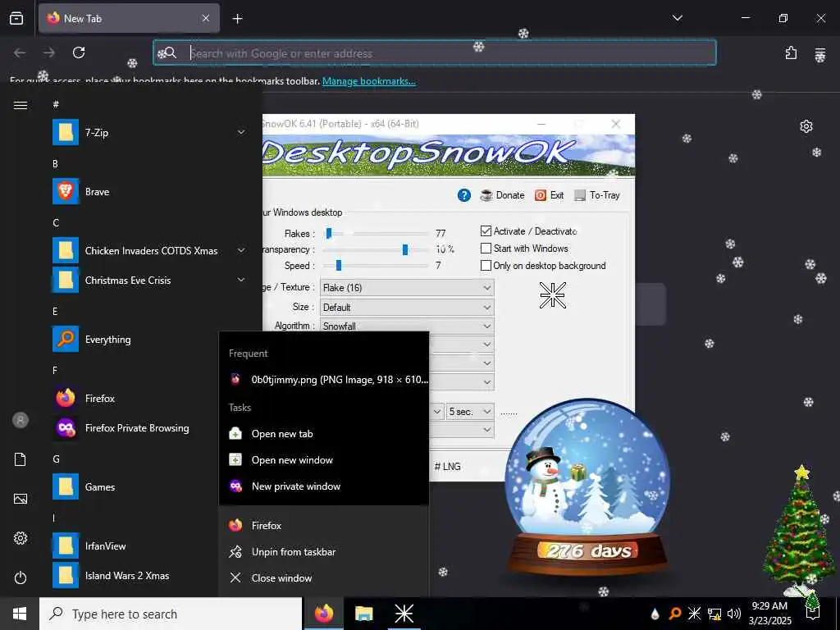
Task: Click DesktopSnowOK snowflake tray icon
Action: 694,614
